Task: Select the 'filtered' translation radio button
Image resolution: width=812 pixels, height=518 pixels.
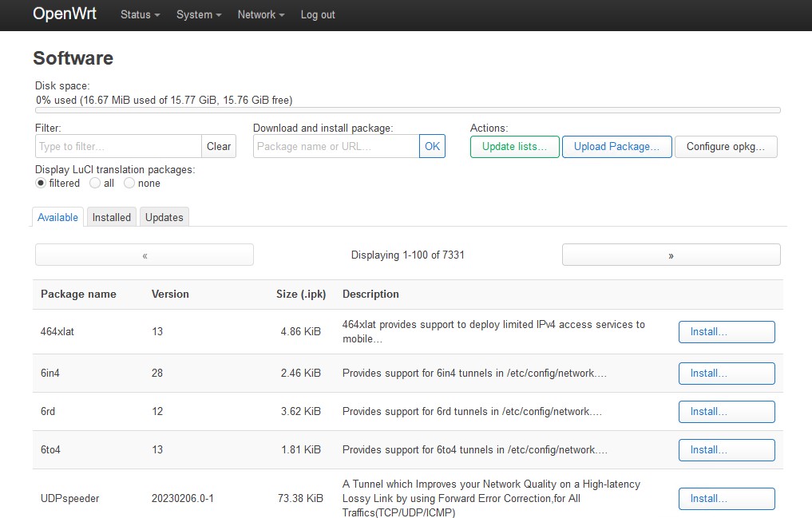Action: coord(41,183)
